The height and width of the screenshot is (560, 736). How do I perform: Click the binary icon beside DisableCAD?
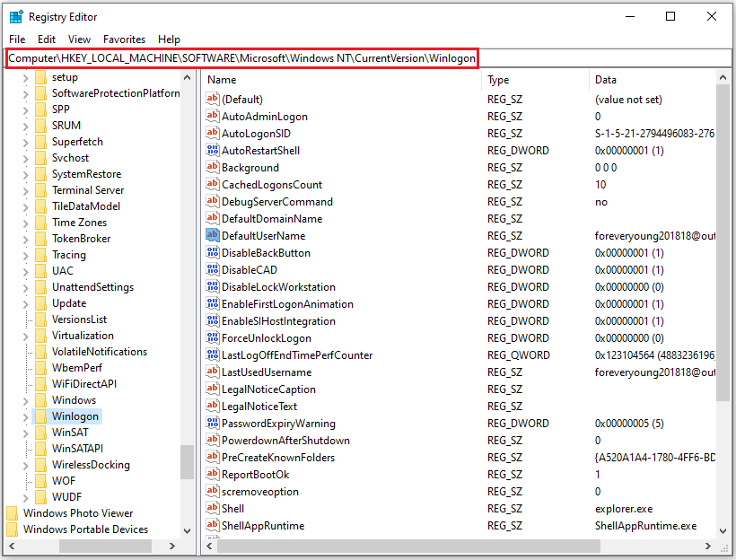pyautogui.click(x=211, y=269)
